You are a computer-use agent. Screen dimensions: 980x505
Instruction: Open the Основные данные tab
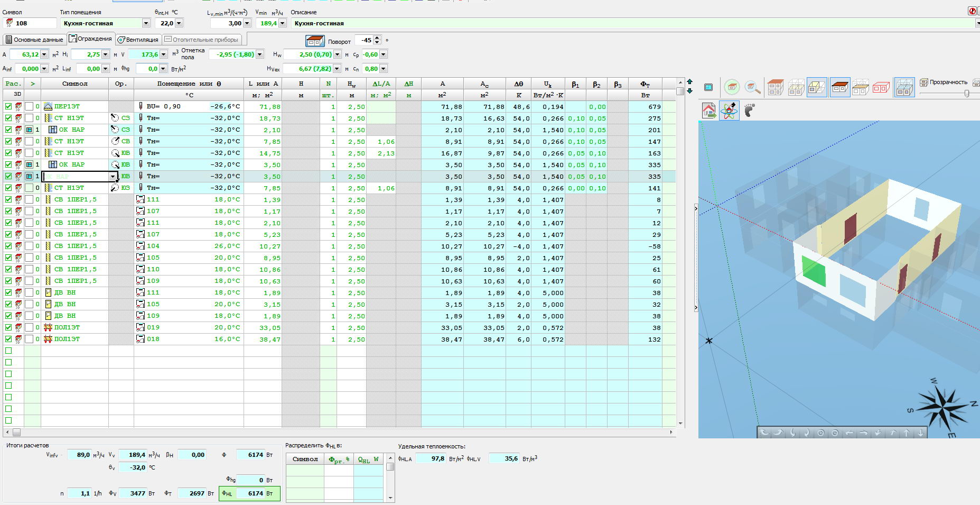pos(34,40)
